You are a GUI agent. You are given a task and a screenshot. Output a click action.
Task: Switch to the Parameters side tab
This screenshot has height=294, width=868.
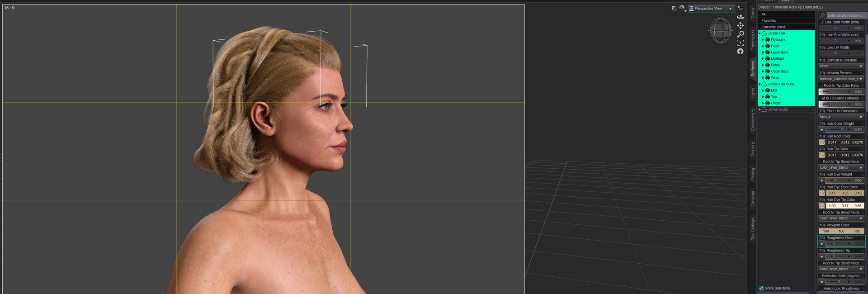[753, 40]
